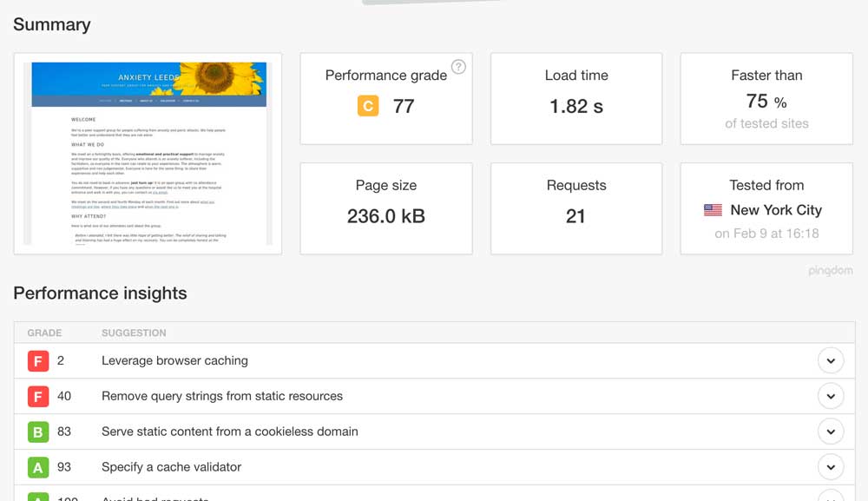Click the Page size value 236.0 kB

pos(385,216)
